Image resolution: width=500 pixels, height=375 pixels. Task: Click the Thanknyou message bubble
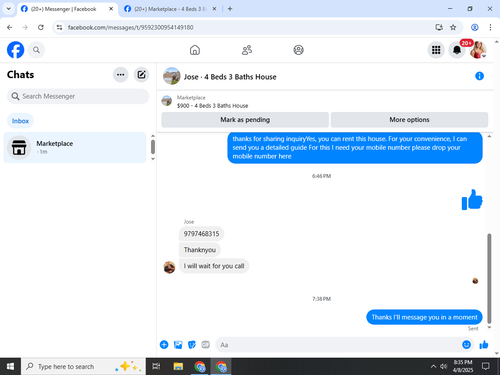click(200, 250)
